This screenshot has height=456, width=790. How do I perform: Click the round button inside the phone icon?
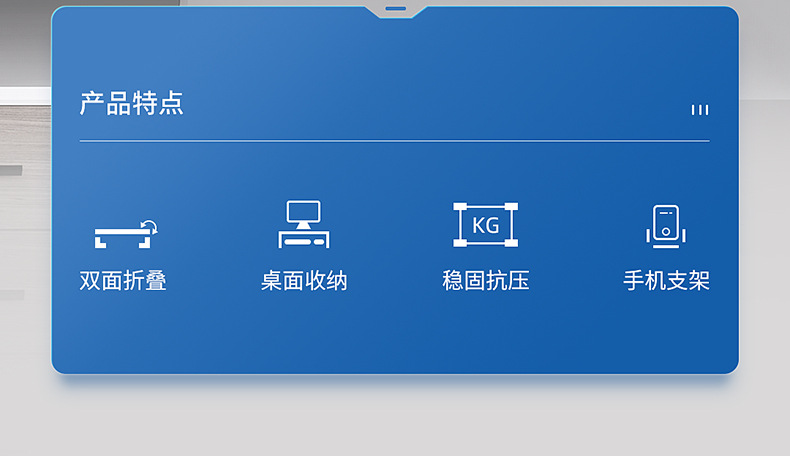point(666,232)
